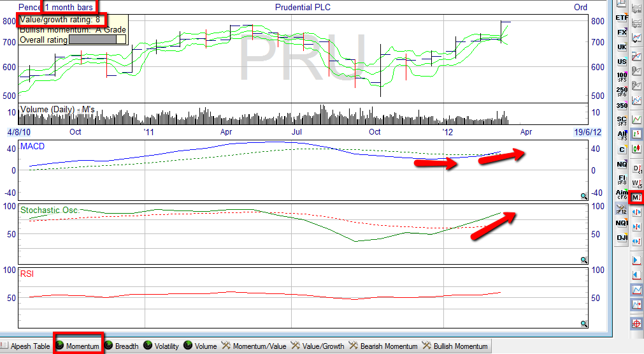Click the Stochastic Osc. indicator label

50,210
